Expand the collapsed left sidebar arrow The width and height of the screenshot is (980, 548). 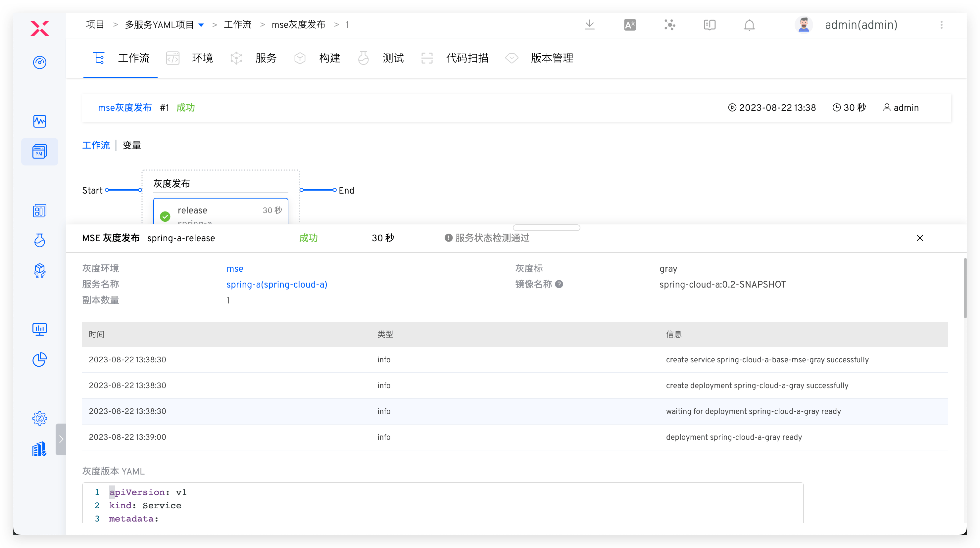61,439
